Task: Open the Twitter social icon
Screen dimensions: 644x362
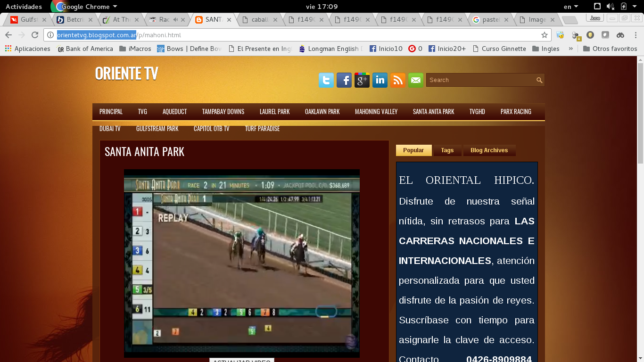Action: point(326,80)
